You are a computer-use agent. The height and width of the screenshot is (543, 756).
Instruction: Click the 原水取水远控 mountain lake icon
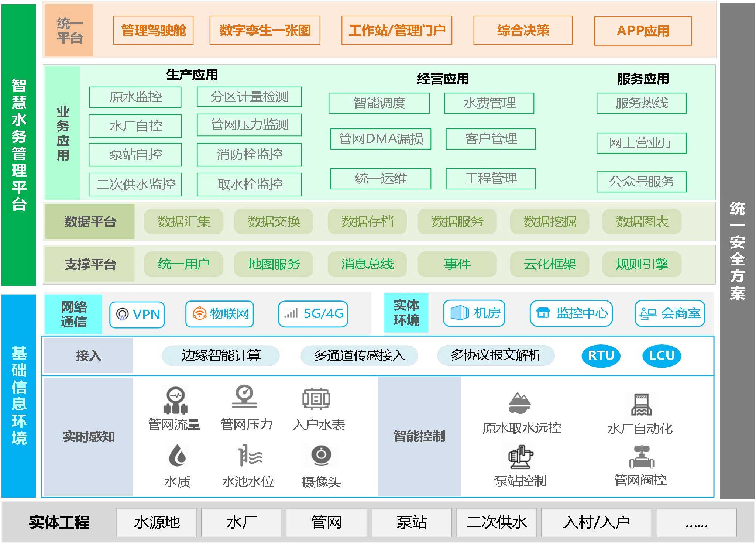coord(519,403)
